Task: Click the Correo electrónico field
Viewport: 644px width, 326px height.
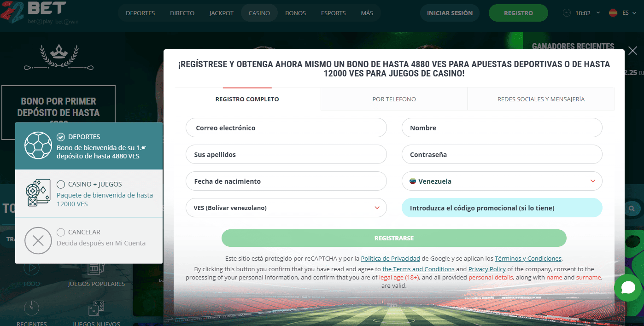Action: coord(286,128)
